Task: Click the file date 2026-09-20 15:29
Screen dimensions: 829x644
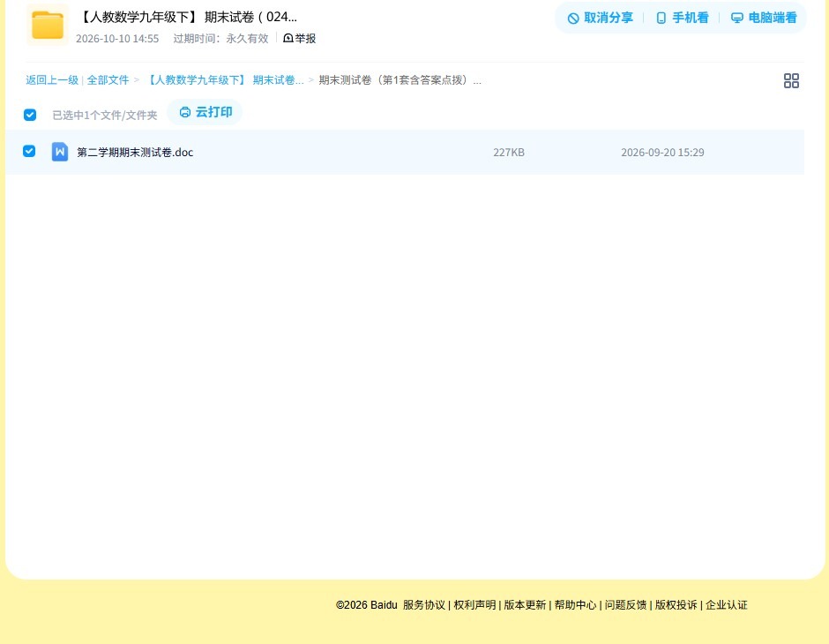Action: (x=662, y=153)
